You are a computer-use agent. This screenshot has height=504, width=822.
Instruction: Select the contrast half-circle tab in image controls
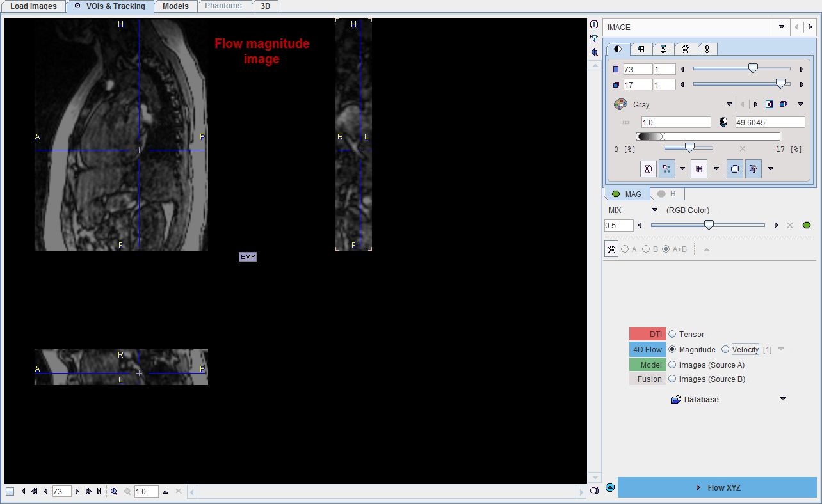click(x=618, y=49)
